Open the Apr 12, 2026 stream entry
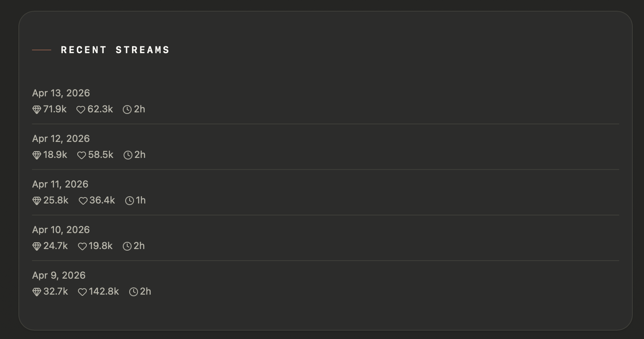The height and width of the screenshot is (339, 644). click(x=61, y=139)
